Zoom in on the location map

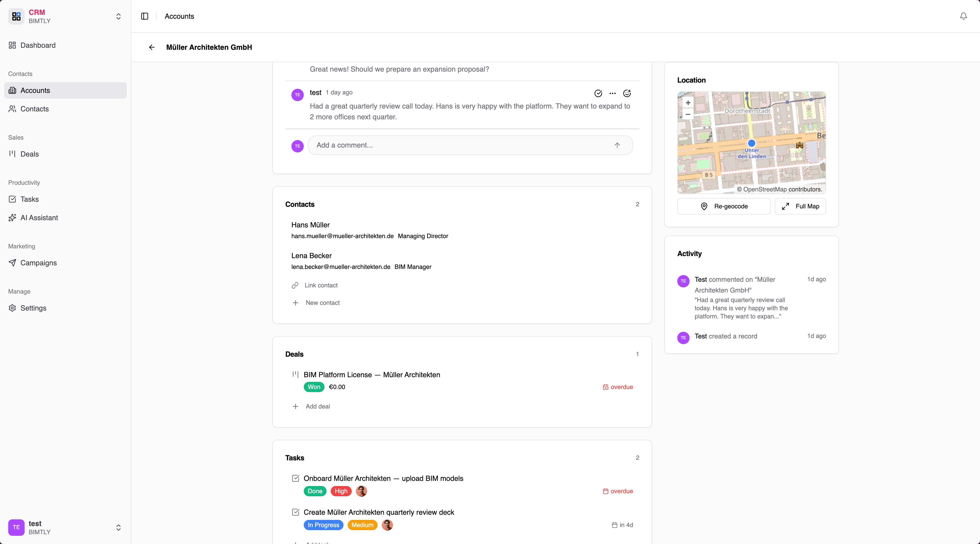(688, 103)
